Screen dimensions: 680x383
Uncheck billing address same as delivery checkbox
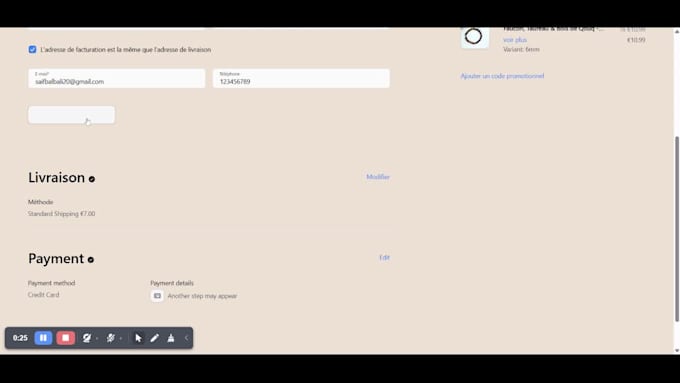point(33,49)
